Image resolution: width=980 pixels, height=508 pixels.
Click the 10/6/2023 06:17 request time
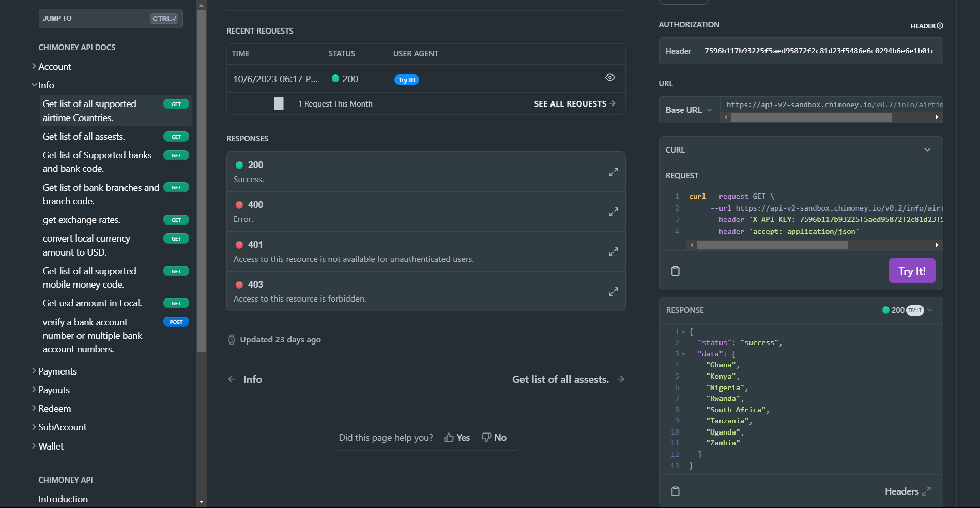click(x=275, y=79)
